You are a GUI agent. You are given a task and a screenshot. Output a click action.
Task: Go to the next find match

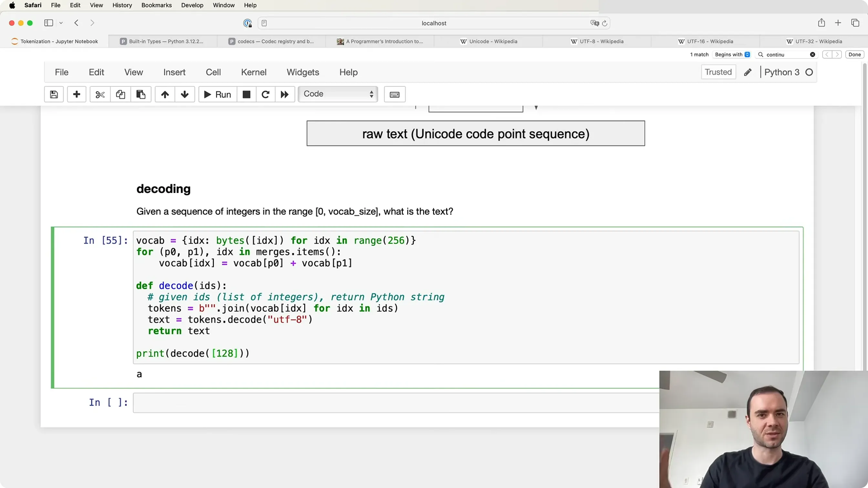(837, 55)
